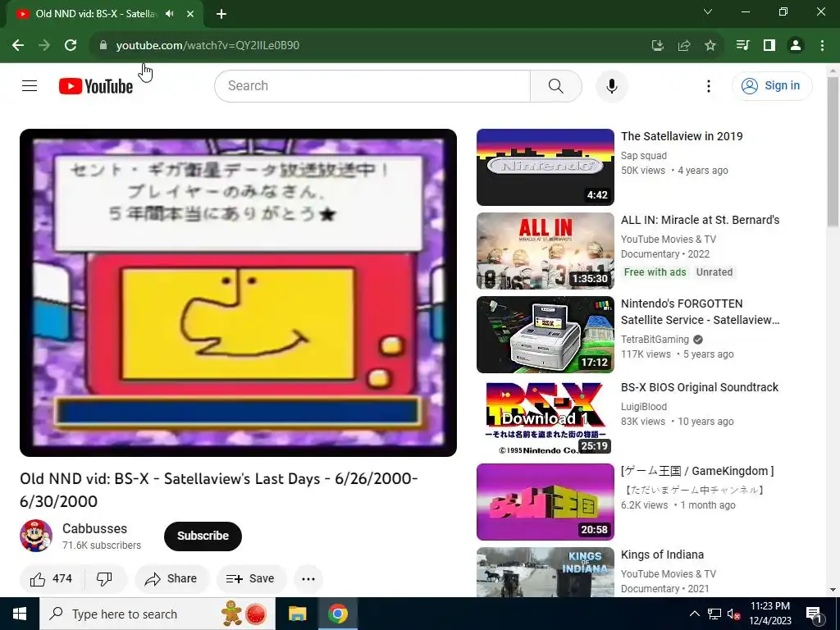
Task: Go to the YouTube home logo
Action: [x=96, y=85]
